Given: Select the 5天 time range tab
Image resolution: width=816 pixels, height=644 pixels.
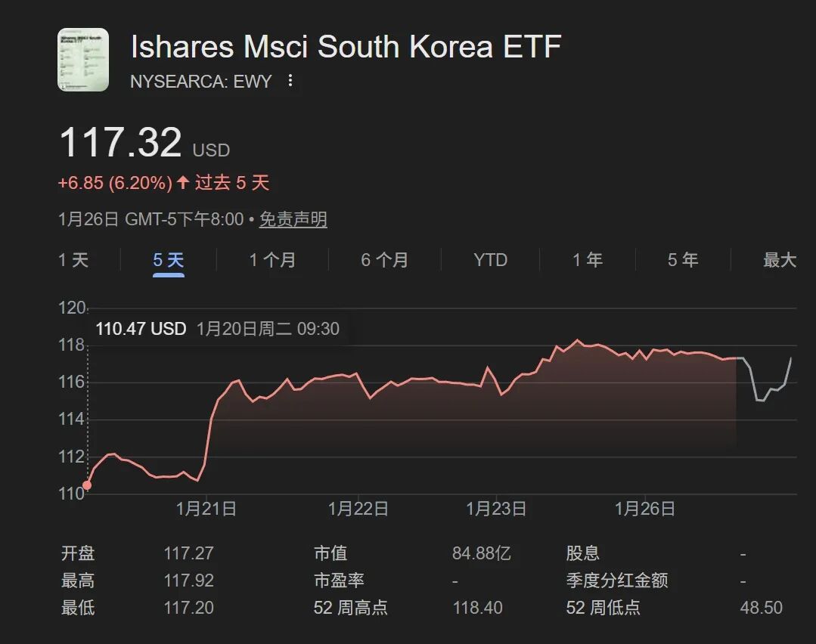Looking at the screenshot, I should pos(166,260).
